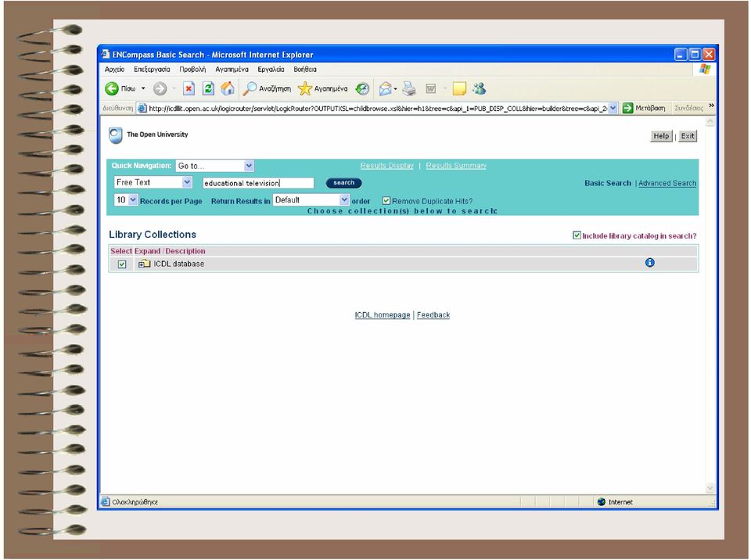This screenshot has height=560, width=751.
Task: Click the Ολοκληρώθηκε status bar text
Action: pos(135,502)
